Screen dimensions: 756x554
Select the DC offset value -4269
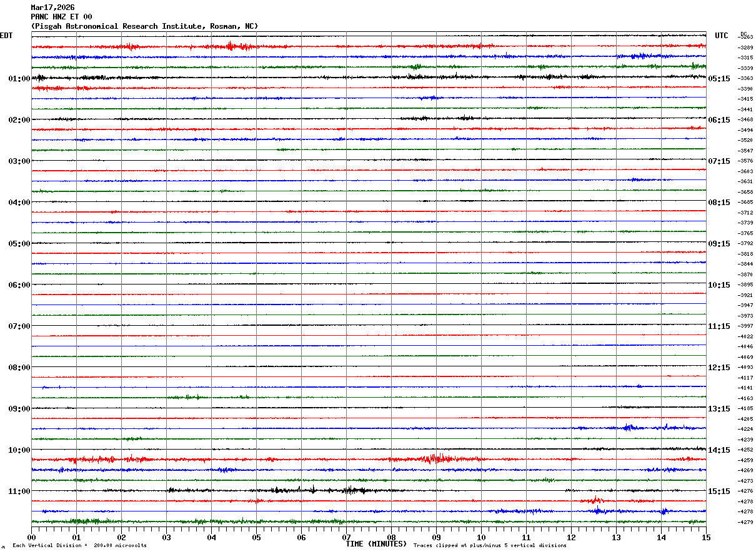click(745, 470)
